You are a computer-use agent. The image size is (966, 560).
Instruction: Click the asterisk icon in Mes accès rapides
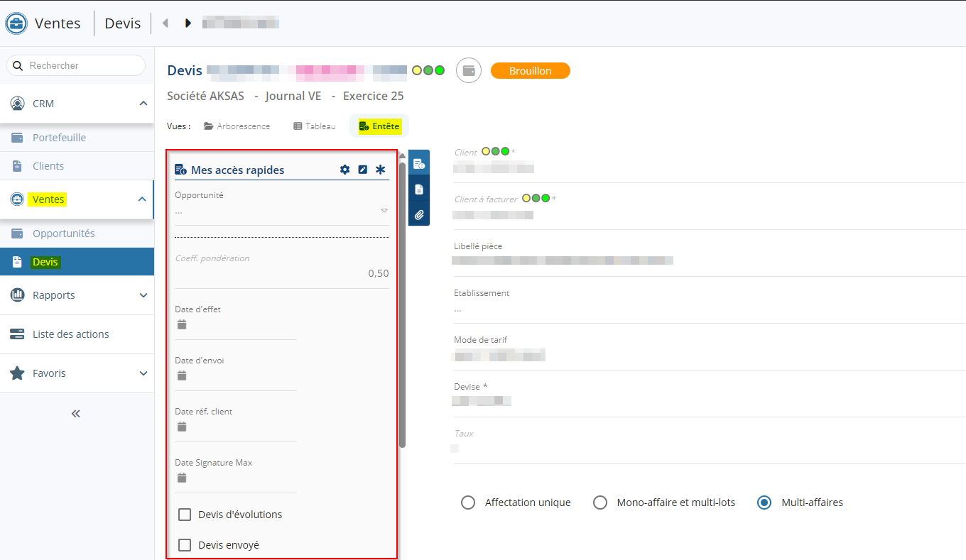click(380, 170)
